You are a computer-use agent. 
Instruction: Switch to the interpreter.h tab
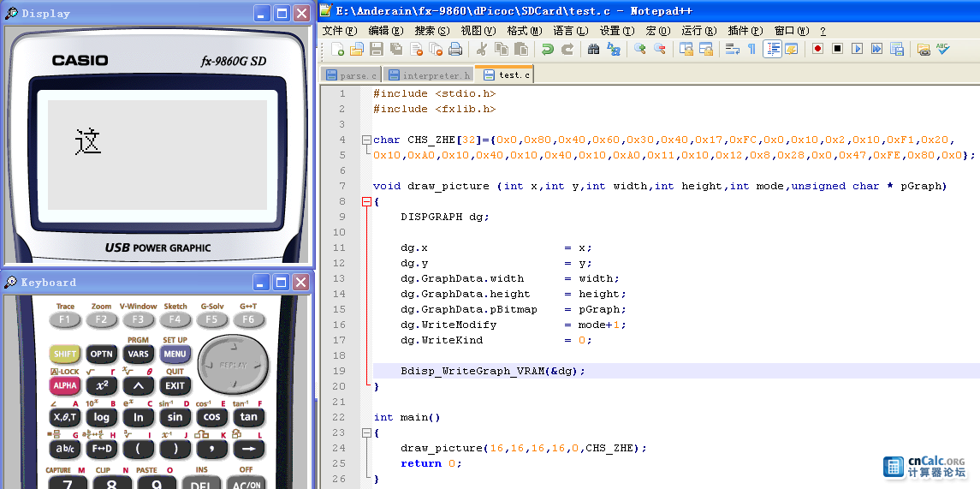[x=429, y=75]
